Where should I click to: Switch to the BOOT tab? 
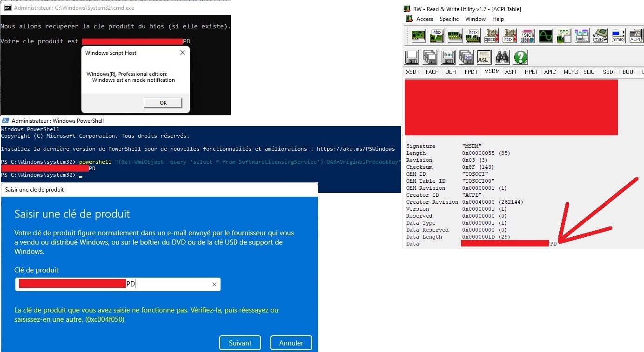[630, 72]
